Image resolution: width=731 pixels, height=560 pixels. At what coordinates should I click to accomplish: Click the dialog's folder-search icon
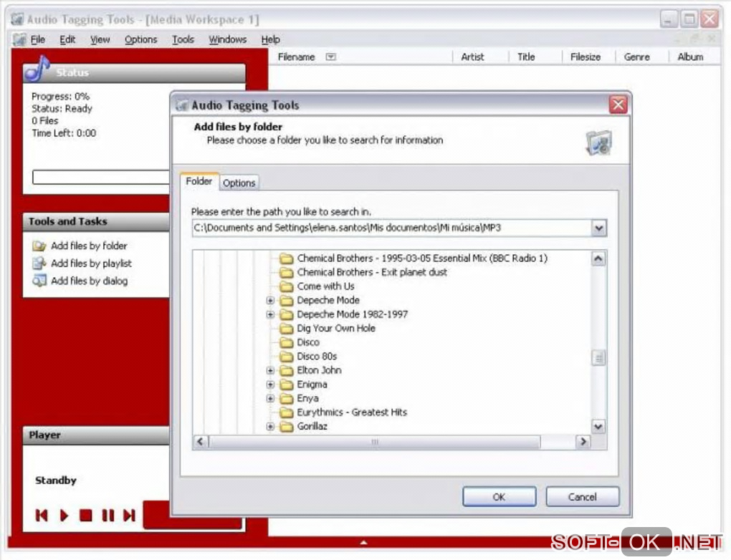pyautogui.click(x=598, y=143)
